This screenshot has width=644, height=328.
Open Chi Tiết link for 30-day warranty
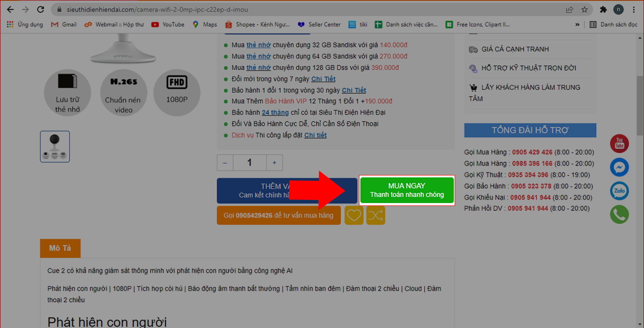[354, 90]
